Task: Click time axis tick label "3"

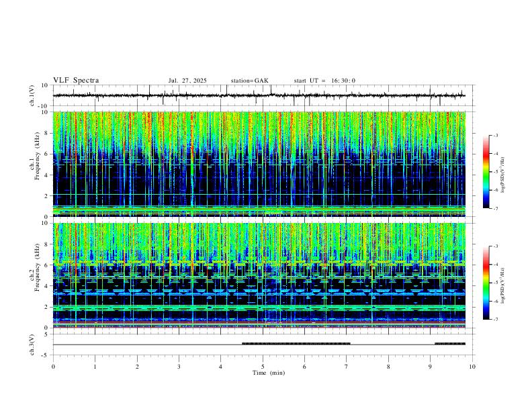Action: tap(179, 367)
